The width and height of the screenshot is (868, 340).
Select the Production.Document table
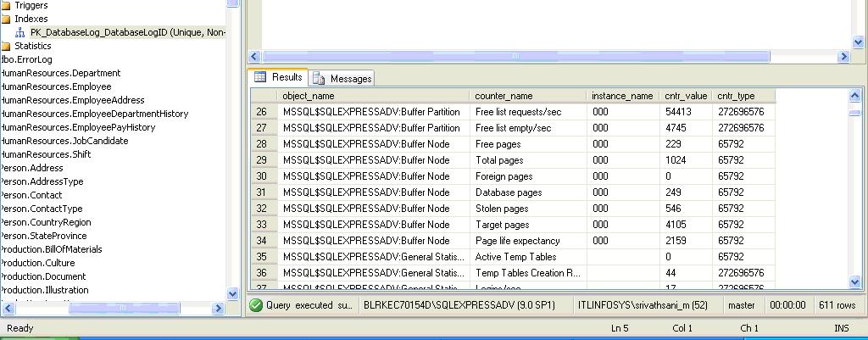click(x=43, y=276)
